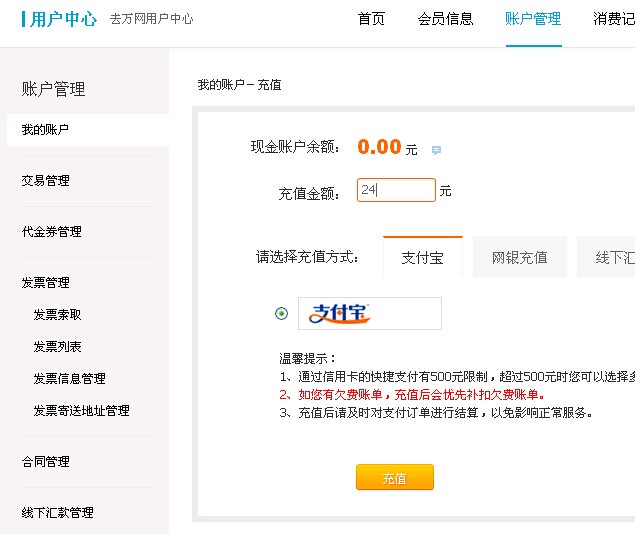
Task: Open 账户管理 in the top navigation
Action: click(x=533, y=19)
